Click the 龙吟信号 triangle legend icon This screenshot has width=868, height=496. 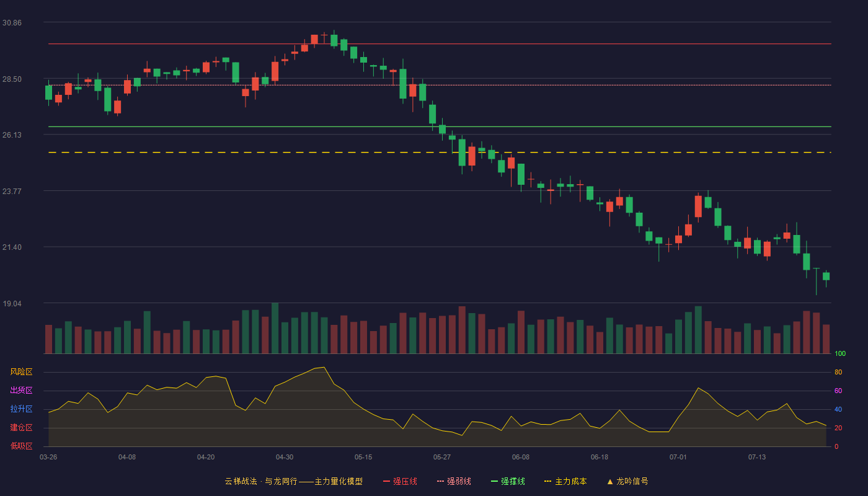point(610,481)
